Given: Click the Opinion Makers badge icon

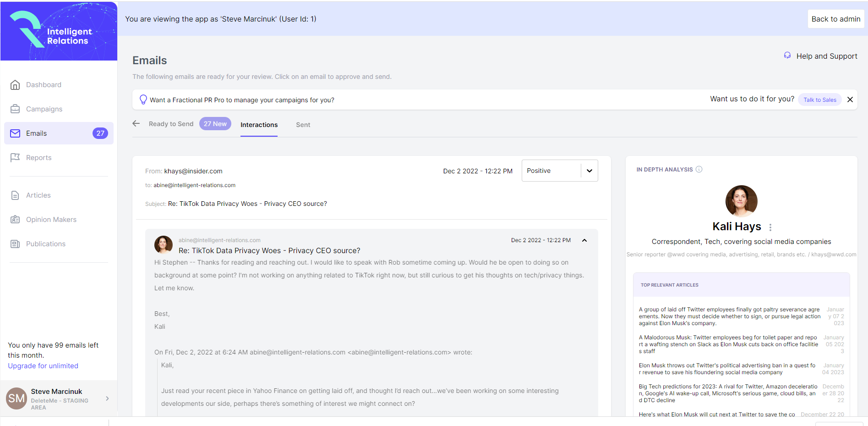Looking at the screenshot, I should click(15, 220).
